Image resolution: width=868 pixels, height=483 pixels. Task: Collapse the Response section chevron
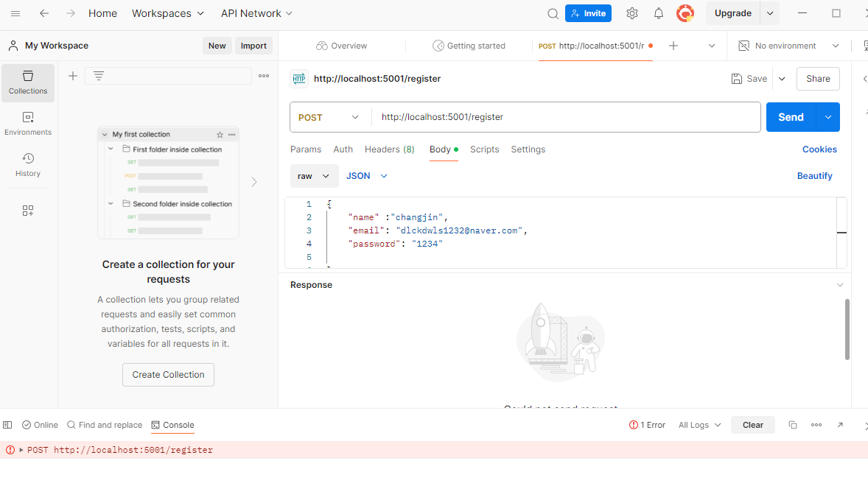click(x=840, y=285)
